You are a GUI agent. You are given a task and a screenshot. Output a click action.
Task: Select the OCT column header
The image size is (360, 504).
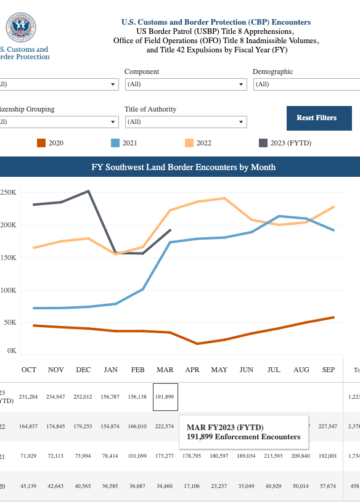coord(29,370)
